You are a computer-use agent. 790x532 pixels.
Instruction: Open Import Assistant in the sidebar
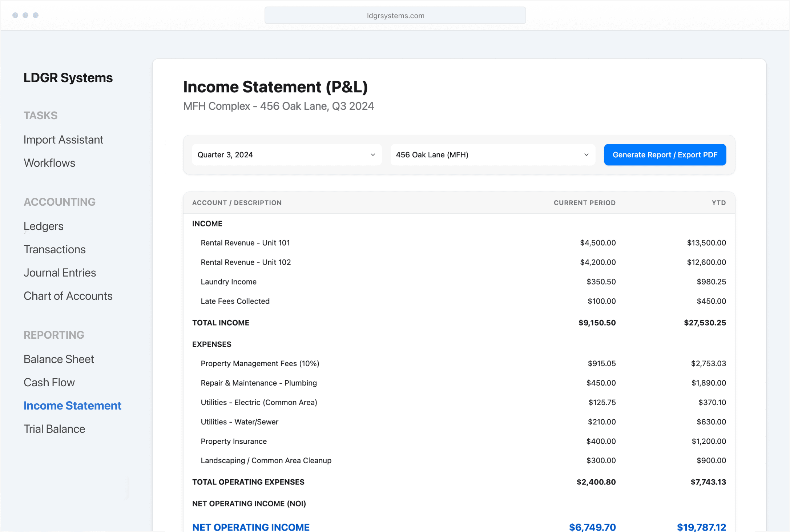63,140
